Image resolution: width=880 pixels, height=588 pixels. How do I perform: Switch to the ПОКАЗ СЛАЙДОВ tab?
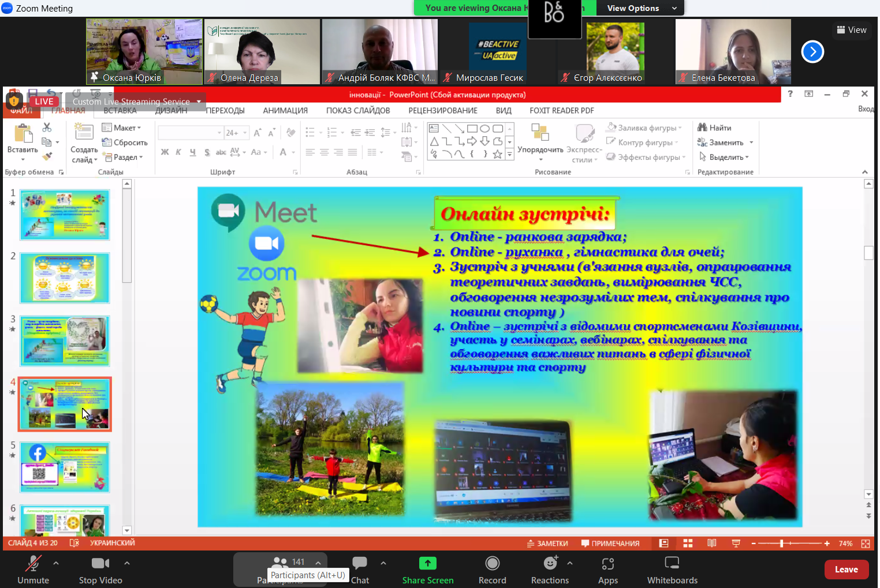(358, 111)
